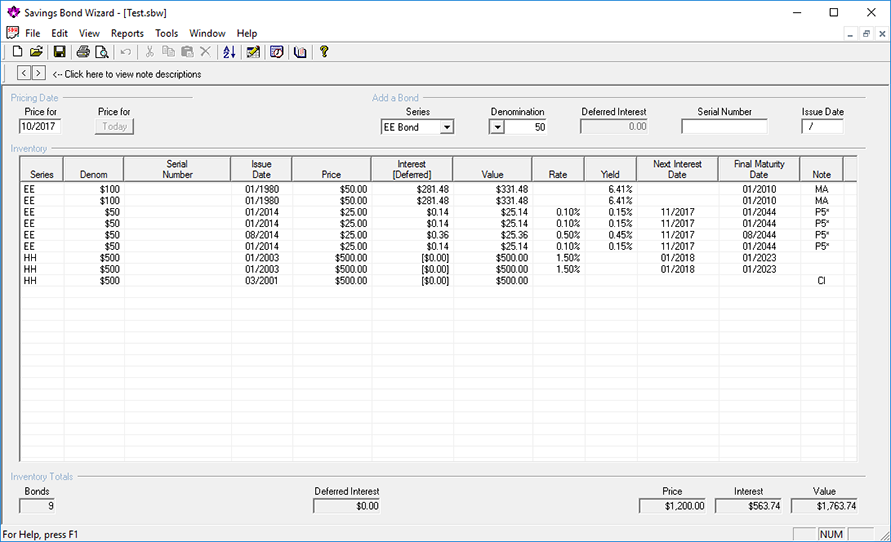Image resolution: width=891 pixels, height=542 pixels.
Task: Open an existing inventory file
Action: coord(36,52)
